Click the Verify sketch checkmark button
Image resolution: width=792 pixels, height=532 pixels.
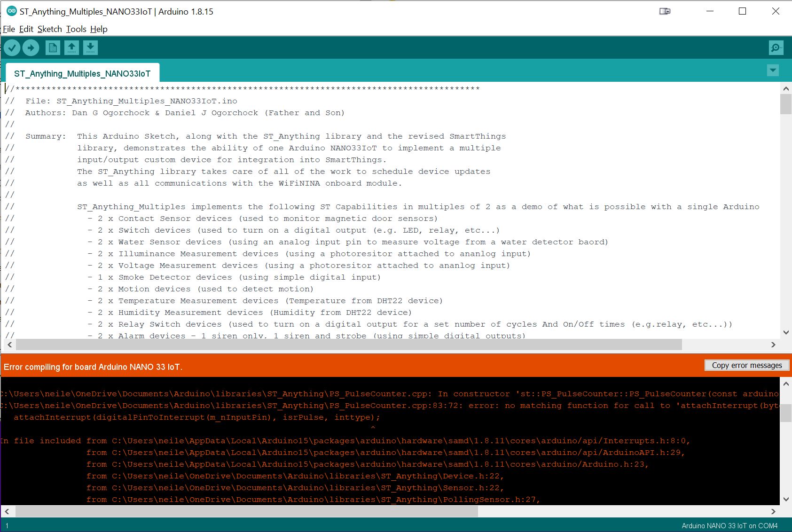point(12,47)
